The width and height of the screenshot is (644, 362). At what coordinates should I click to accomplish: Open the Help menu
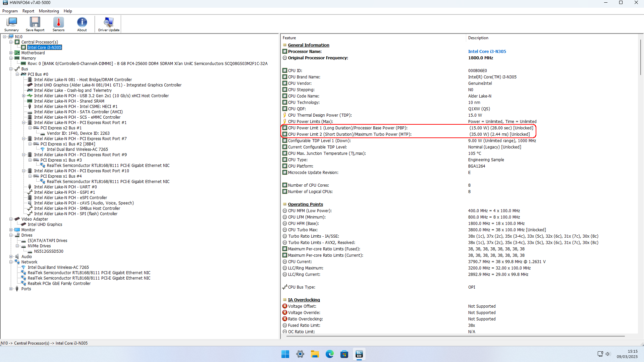(x=68, y=11)
